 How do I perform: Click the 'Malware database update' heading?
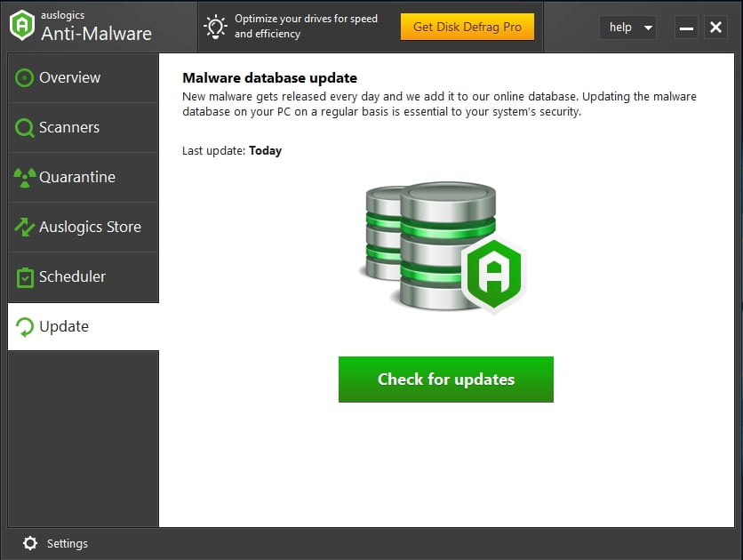coord(269,77)
